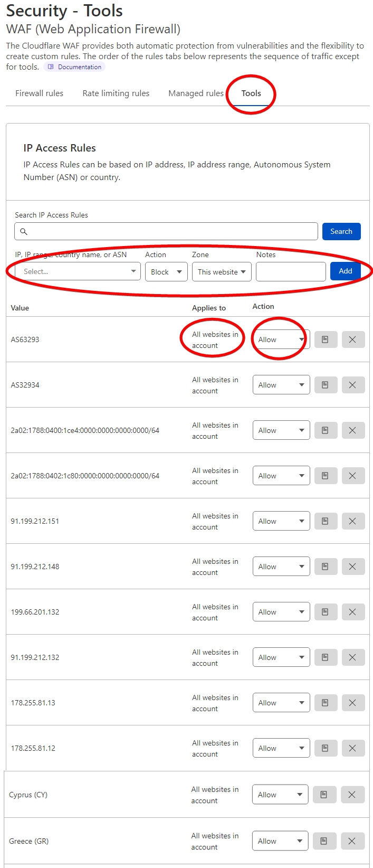Image resolution: width=373 pixels, height=868 pixels.
Task: Select the 178.255.81.13 value text
Action: click(x=33, y=703)
